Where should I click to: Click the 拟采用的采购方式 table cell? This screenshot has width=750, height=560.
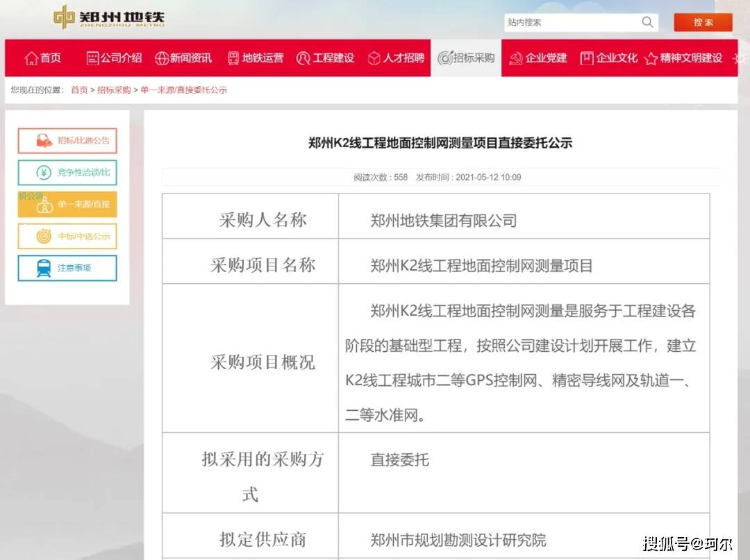point(250,473)
